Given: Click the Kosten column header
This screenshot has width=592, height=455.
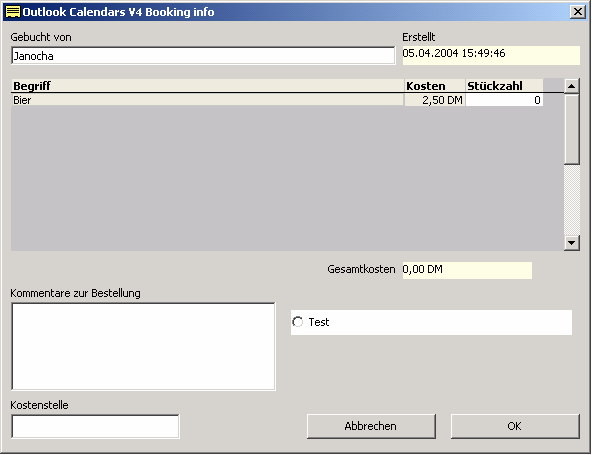Looking at the screenshot, I should [435, 86].
